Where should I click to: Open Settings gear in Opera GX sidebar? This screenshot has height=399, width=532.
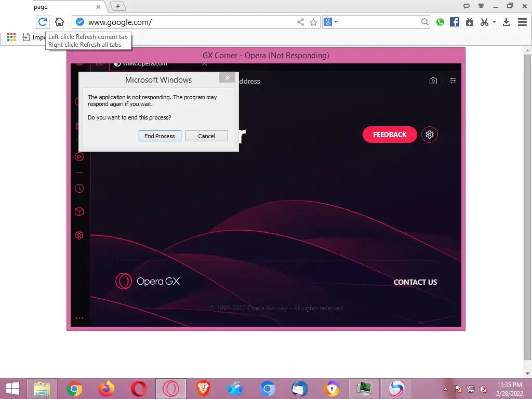[x=79, y=235]
